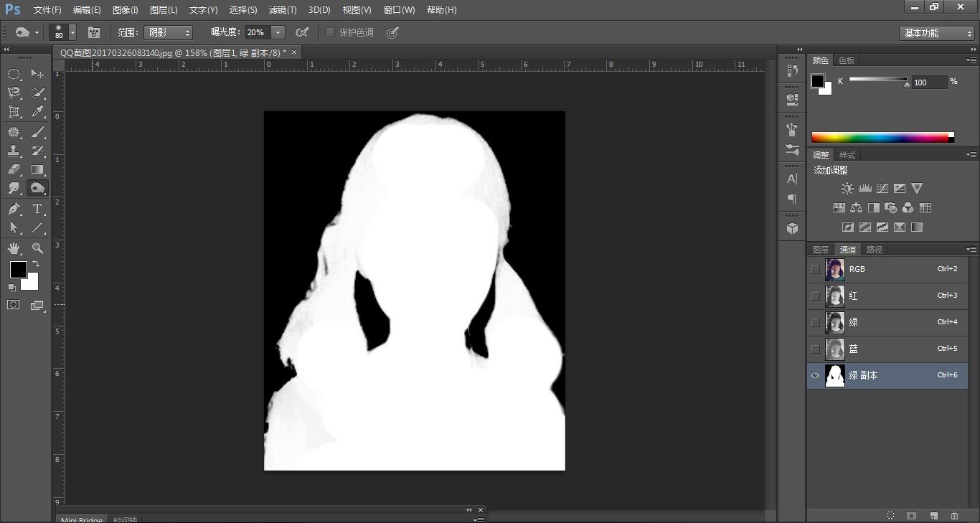The height and width of the screenshot is (523, 980).
Task: Expand the 曝光度 value dropdown arrow
Action: 278,32
